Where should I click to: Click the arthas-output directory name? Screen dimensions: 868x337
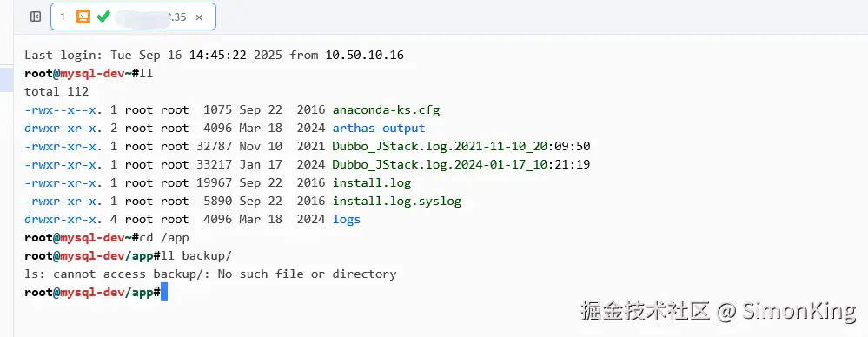tap(379, 129)
